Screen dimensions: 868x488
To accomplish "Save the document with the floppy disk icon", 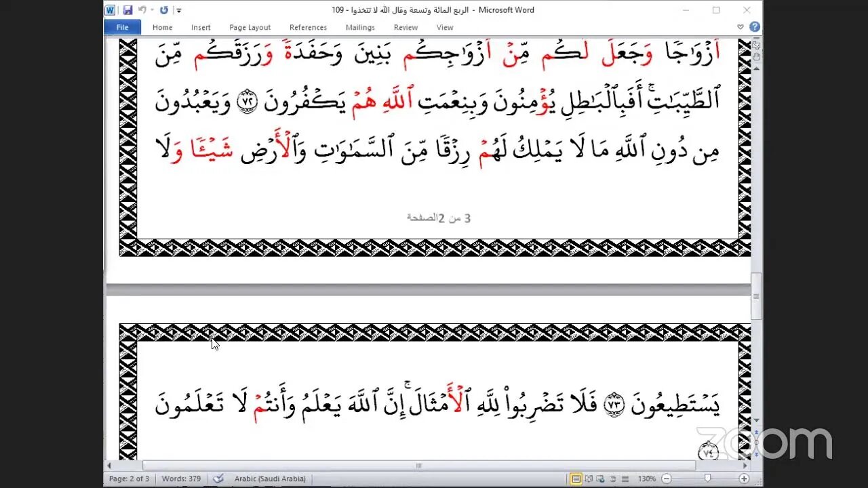I will click(x=127, y=10).
